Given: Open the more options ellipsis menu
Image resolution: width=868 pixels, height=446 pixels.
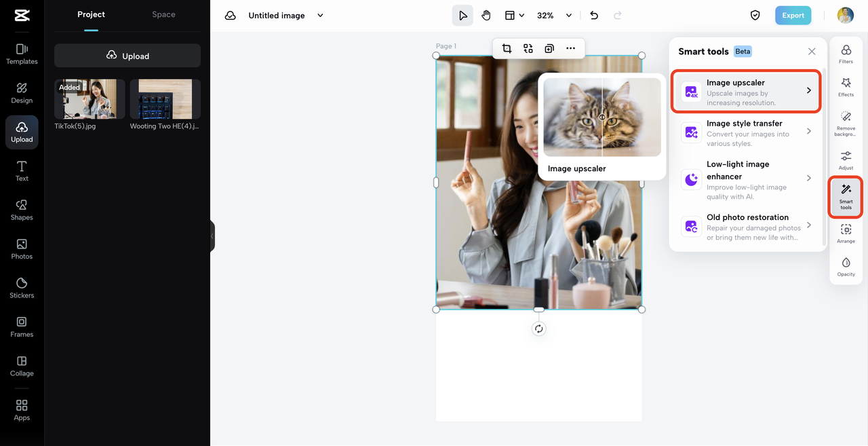Looking at the screenshot, I should pyautogui.click(x=570, y=48).
